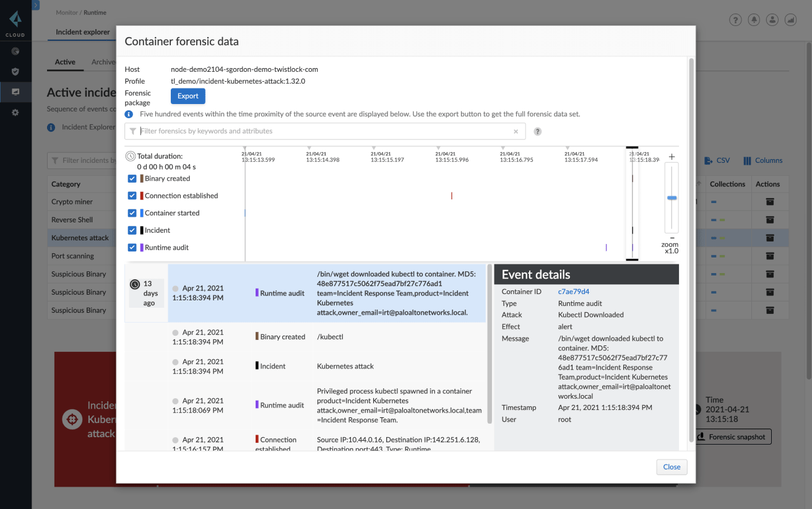The image size is (812, 509).
Task: Click the Export forensic package button
Action: (x=188, y=96)
